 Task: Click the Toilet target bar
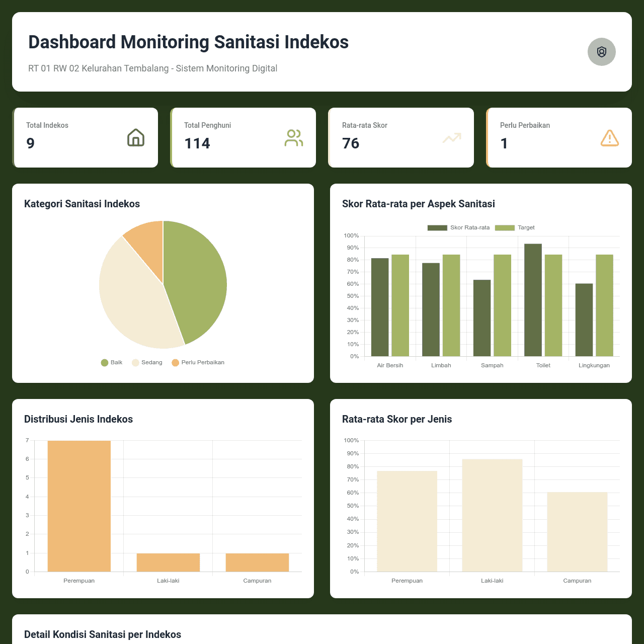(553, 305)
